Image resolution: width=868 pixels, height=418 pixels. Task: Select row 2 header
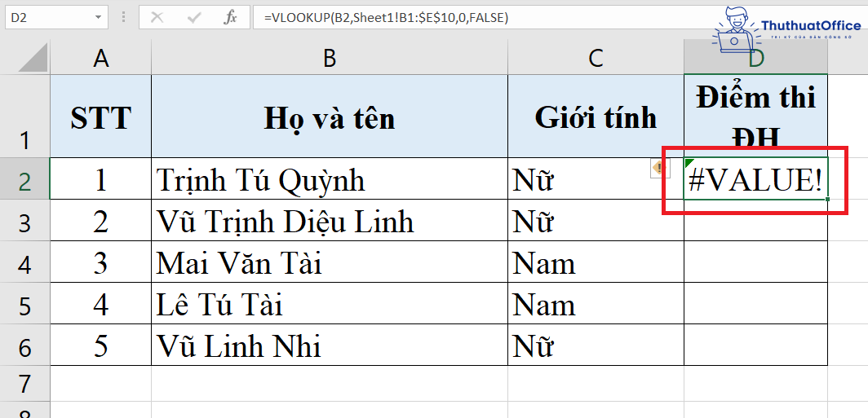tap(24, 180)
